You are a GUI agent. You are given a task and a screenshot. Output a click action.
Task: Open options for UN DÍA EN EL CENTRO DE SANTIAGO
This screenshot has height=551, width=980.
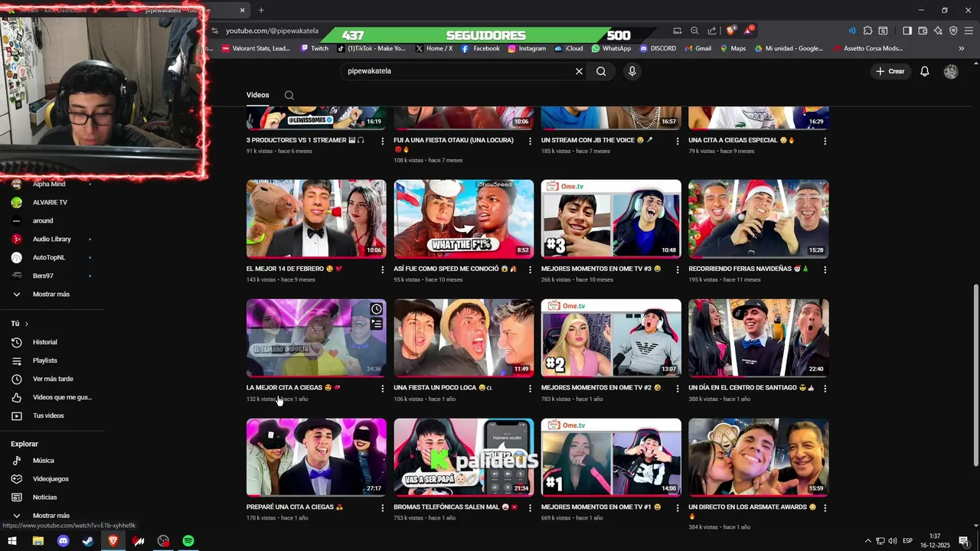[x=825, y=389]
